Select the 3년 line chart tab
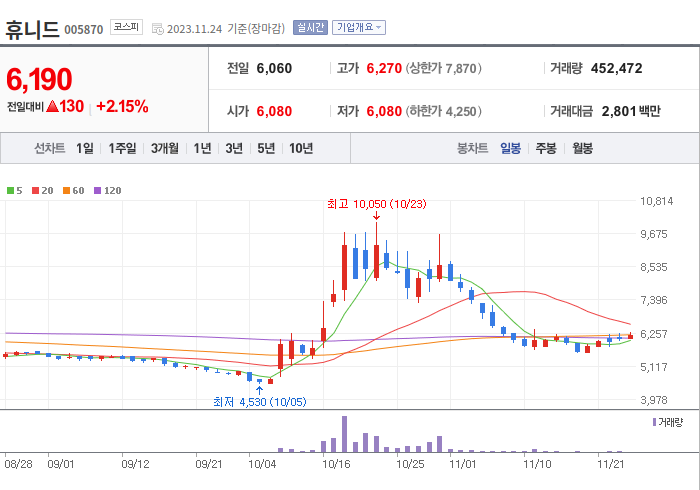The image size is (700, 490). [x=234, y=148]
